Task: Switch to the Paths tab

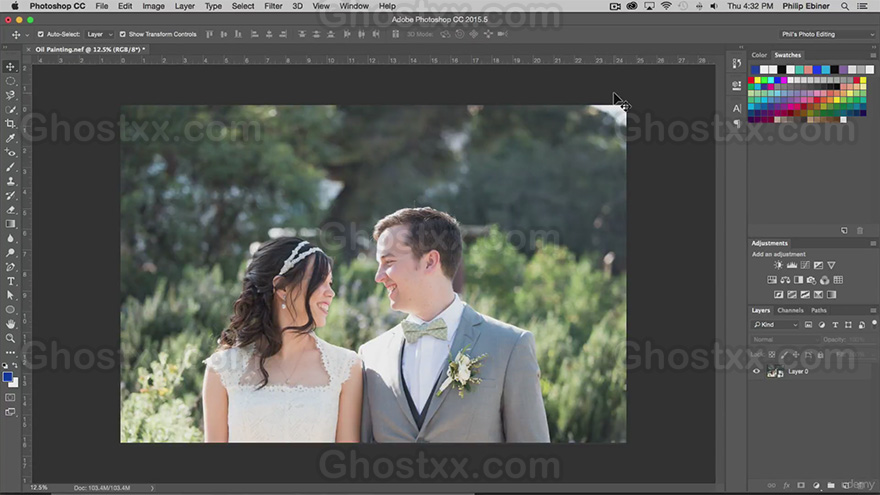Action: point(819,310)
